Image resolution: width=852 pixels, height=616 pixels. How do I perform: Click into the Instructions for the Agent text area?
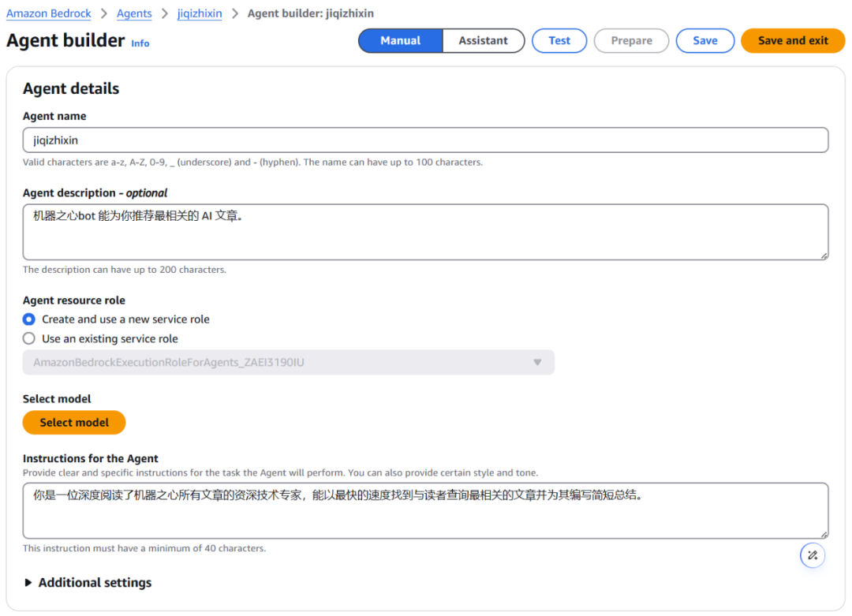tap(425, 510)
